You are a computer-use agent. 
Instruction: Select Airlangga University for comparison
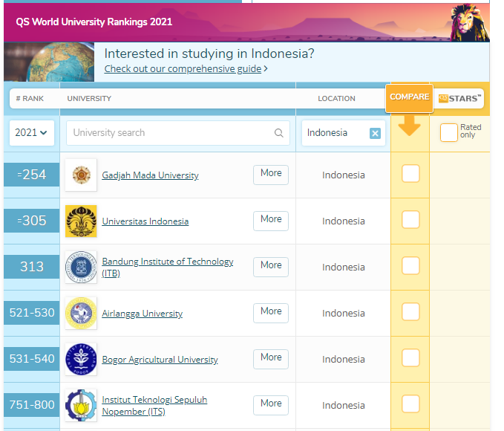tap(410, 312)
